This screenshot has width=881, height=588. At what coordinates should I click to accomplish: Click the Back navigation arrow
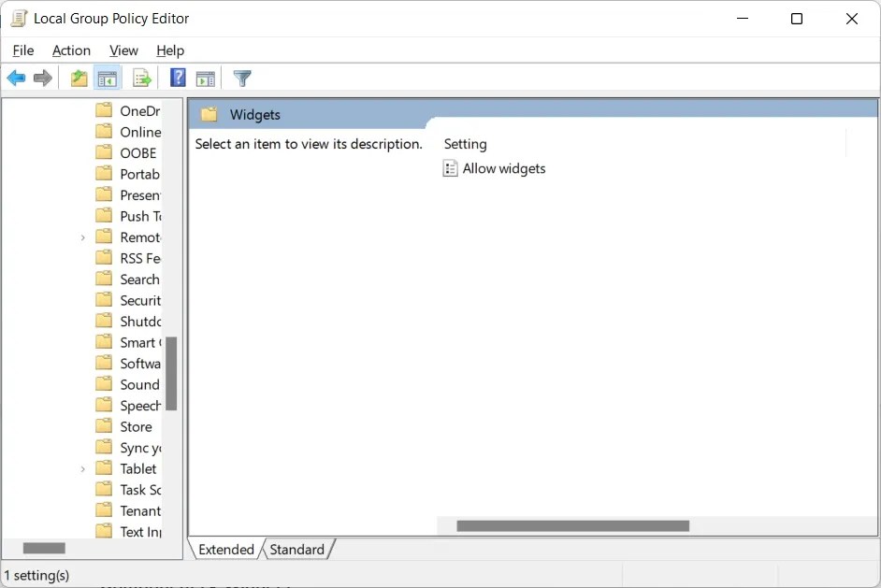point(16,78)
